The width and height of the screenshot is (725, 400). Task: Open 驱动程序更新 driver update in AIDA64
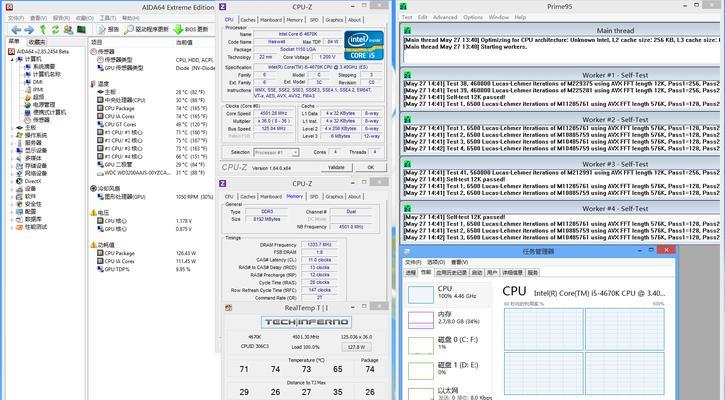(147, 30)
